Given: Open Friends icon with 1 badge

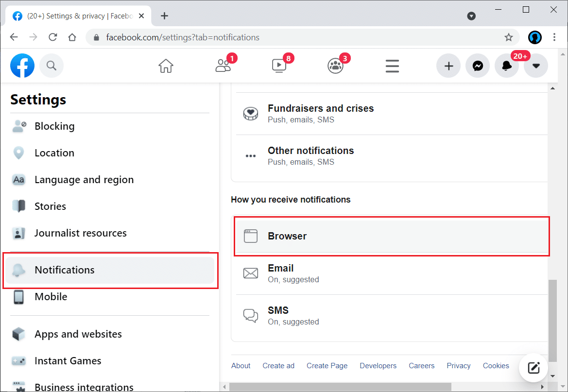Looking at the screenshot, I should pos(223,66).
